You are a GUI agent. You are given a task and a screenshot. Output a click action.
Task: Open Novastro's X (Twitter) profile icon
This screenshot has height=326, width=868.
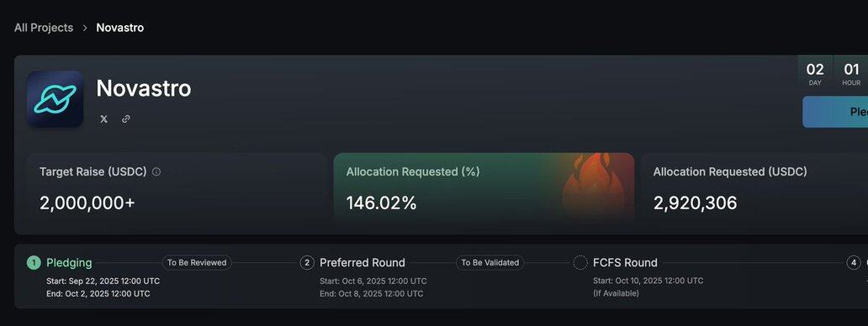click(103, 118)
